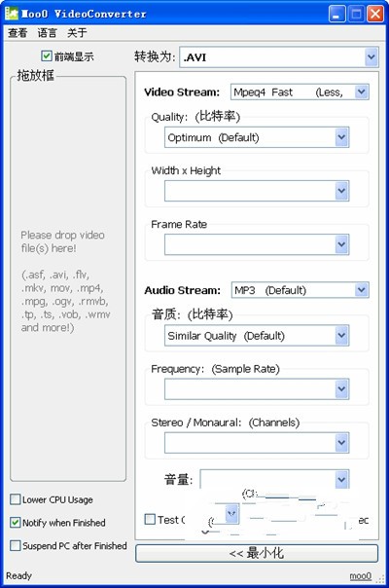Maximize the VideoConverter window

point(356,14)
